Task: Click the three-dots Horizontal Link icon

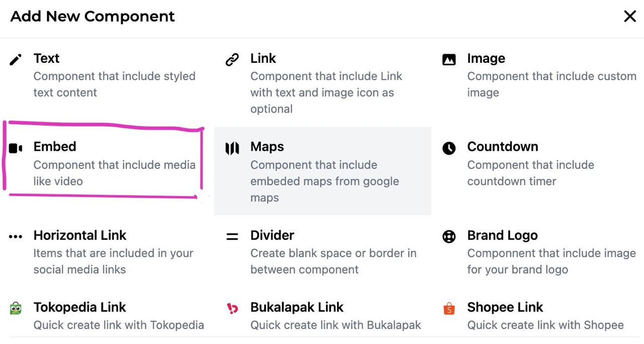Action: coord(16,236)
